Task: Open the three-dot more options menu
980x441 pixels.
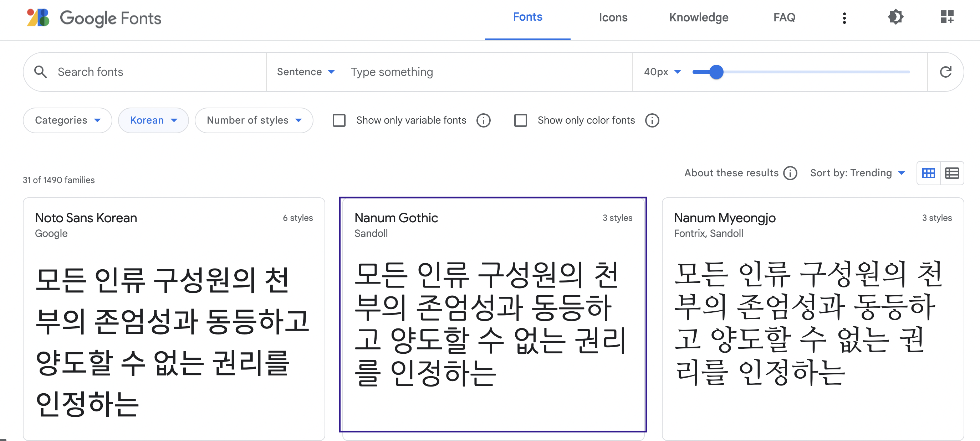Action: (x=844, y=18)
